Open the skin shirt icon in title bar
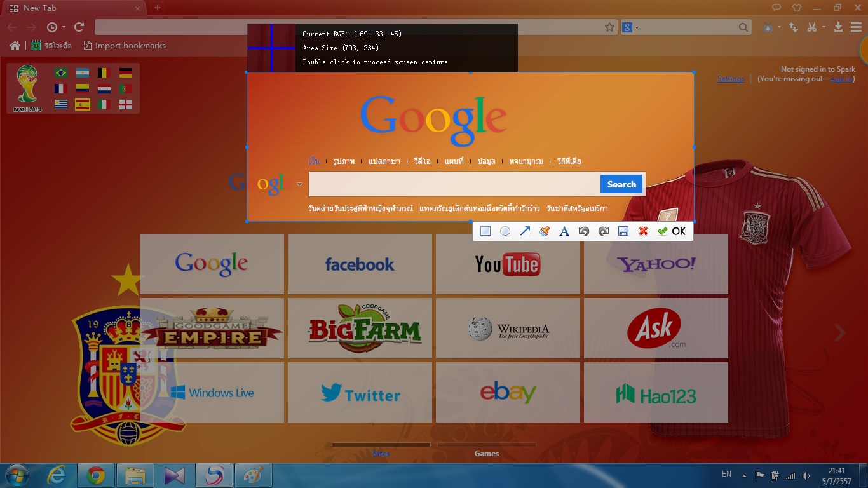This screenshot has height=488, width=868. pos(797,8)
